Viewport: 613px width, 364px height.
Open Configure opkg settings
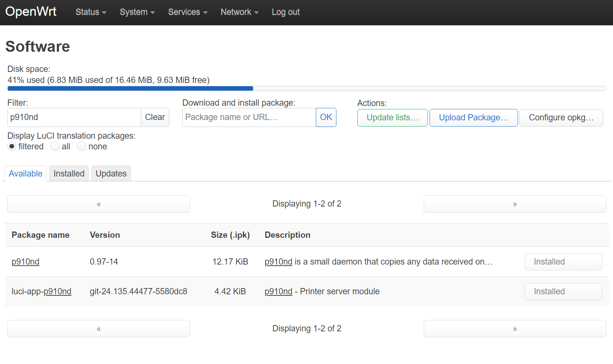pyautogui.click(x=561, y=118)
